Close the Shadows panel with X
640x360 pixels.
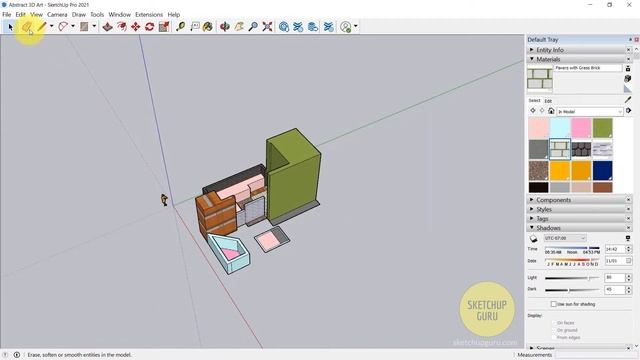tap(629, 228)
